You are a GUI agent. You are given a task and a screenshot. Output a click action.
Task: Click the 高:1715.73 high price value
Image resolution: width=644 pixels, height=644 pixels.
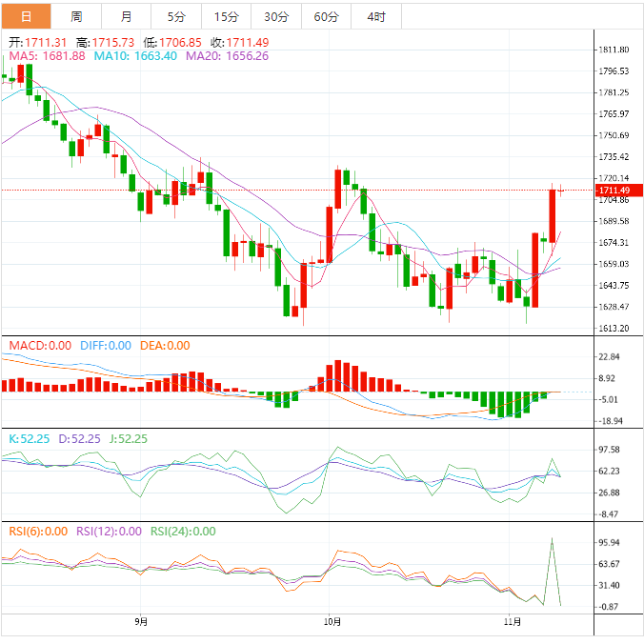click(x=105, y=42)
